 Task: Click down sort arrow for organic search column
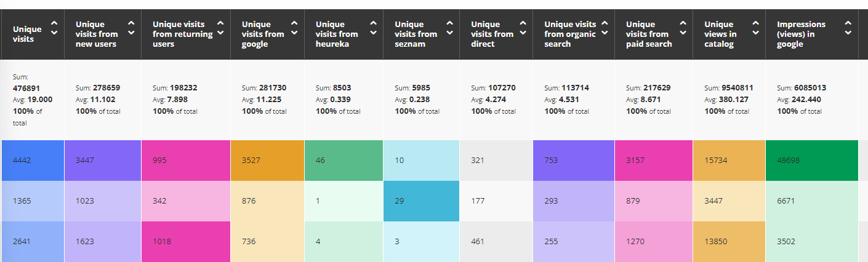(x=605, y=33)
